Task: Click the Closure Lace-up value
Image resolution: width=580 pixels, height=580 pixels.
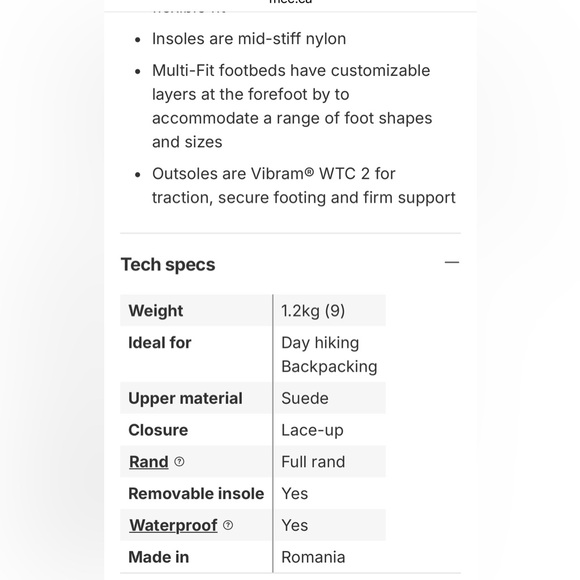Action: pos(312,430)
